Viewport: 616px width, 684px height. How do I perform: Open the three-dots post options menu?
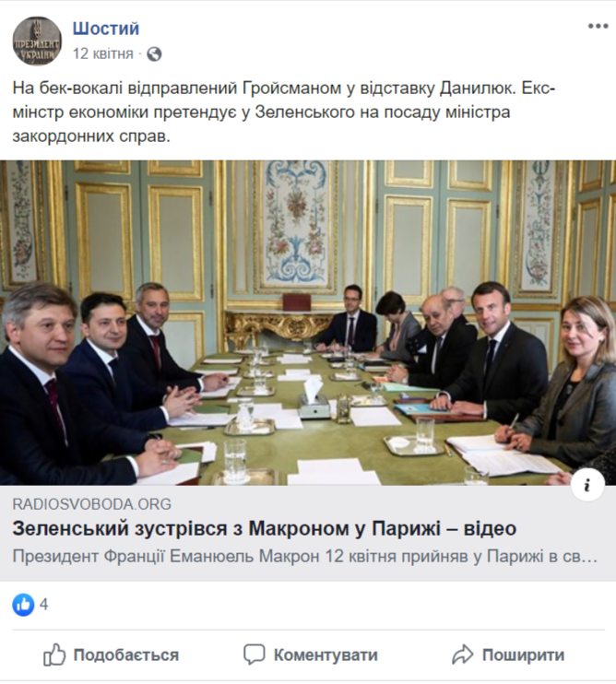[598, 26]
